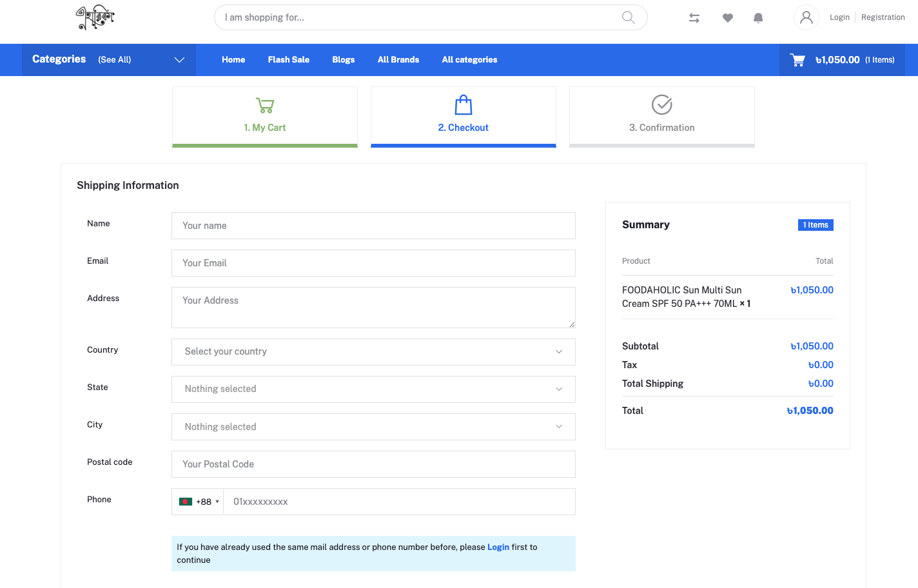918x588 pixels.
Task: Open the City dropdown
Action: tap(373, 427)
